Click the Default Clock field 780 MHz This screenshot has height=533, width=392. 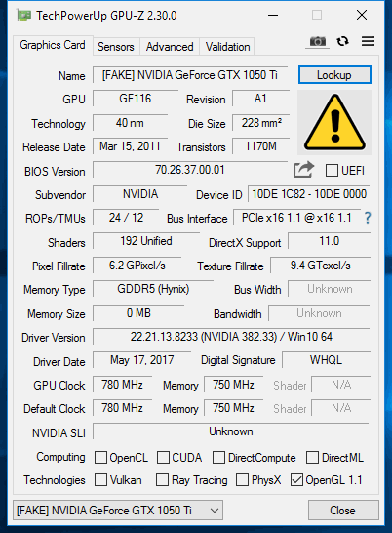(x=122, y=408)
